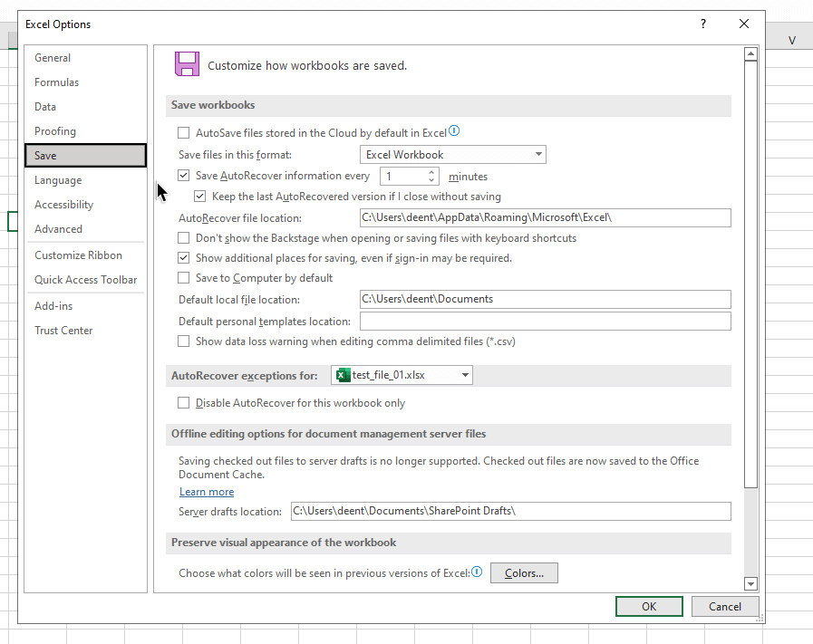Image resolution: width=813 pixels, height=644 pixels.
Task: Go to Proofing options
Action: pyautogui.click(x=85, y=131)
